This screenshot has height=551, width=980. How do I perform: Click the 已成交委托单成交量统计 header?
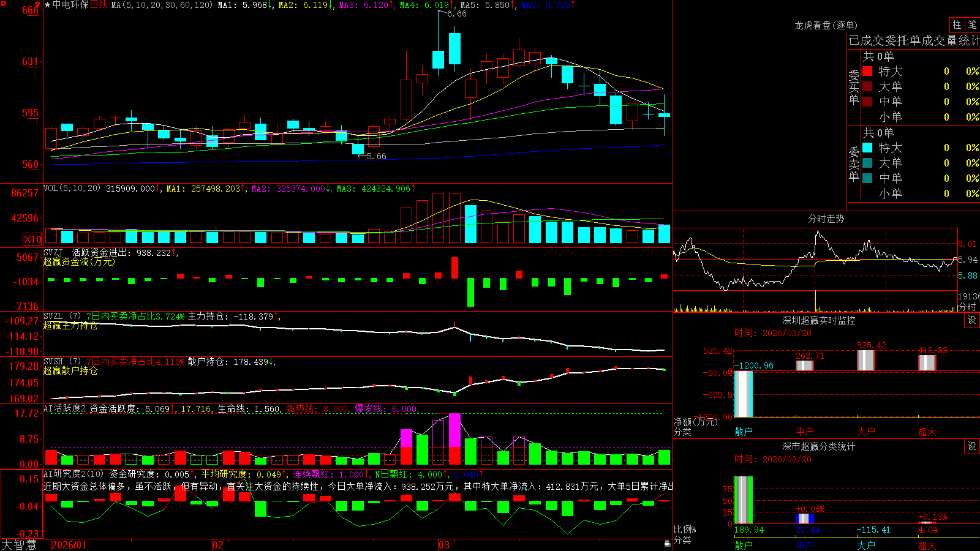tap(914, 40)
